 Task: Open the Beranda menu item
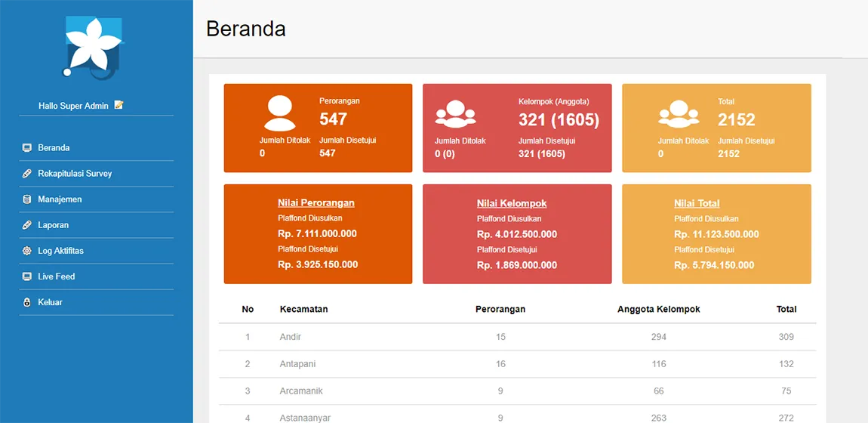[54, 148]
